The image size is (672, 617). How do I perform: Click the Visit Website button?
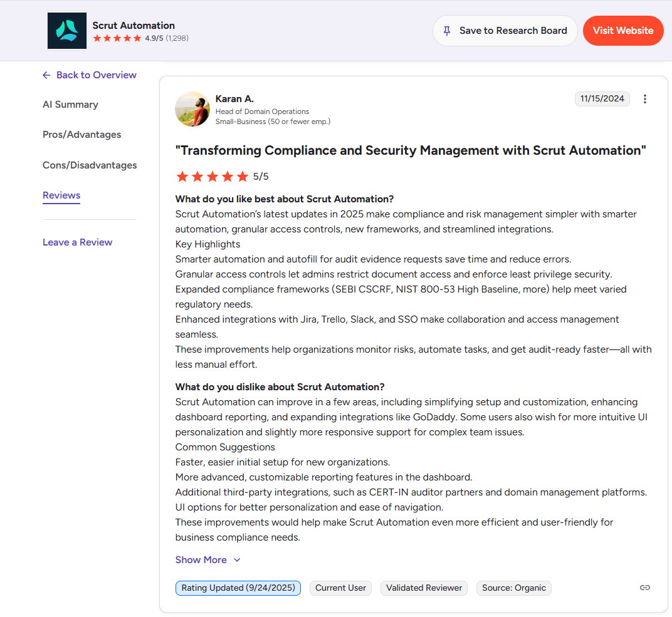click(x=623, y=30)
